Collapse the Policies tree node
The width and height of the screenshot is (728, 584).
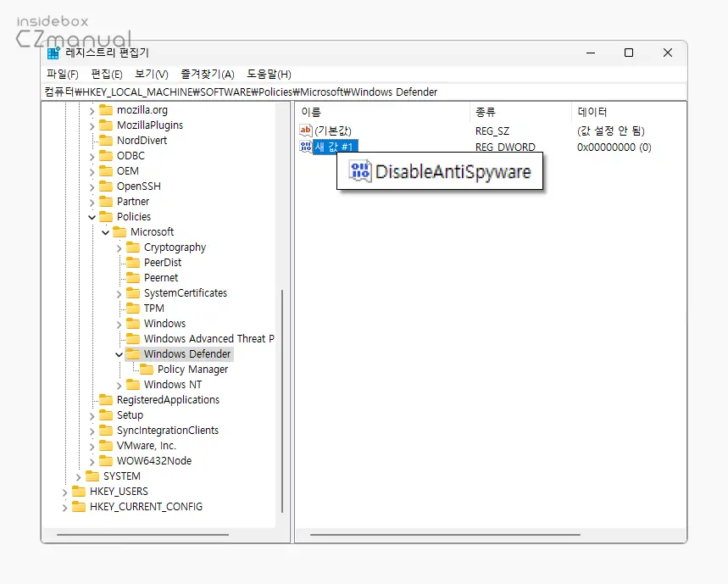(x=92, y=217)
